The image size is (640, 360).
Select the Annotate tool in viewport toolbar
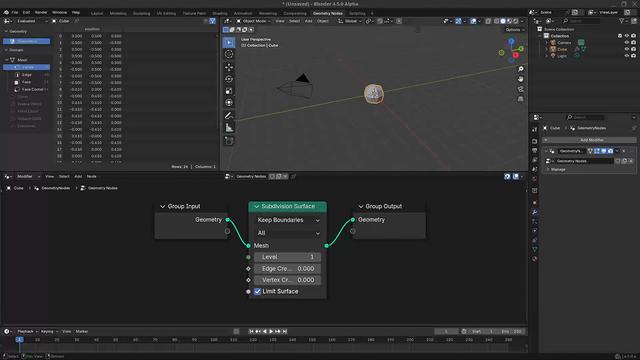229,116
